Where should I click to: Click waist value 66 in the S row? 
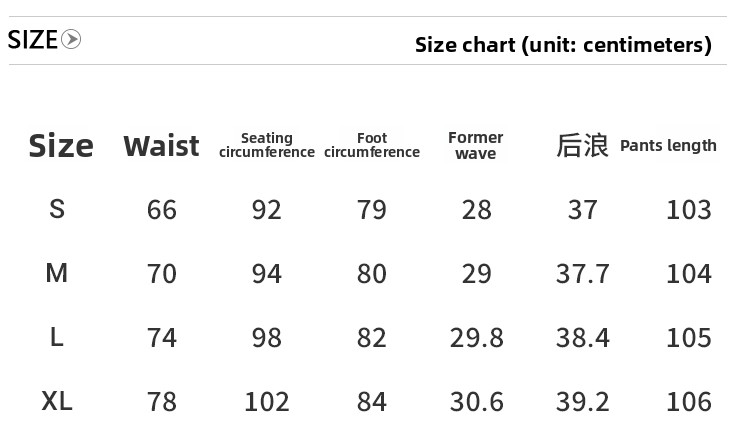[x=161, y=210]
